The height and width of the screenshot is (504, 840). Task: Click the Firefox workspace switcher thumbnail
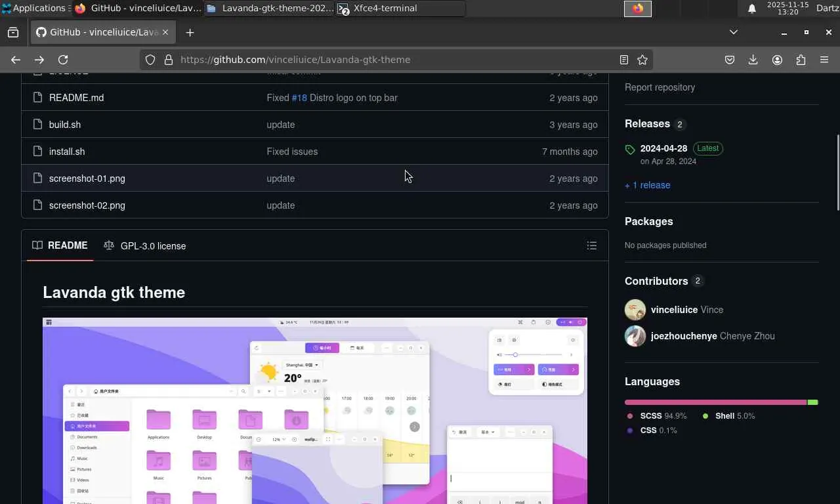tap(637, 9)
